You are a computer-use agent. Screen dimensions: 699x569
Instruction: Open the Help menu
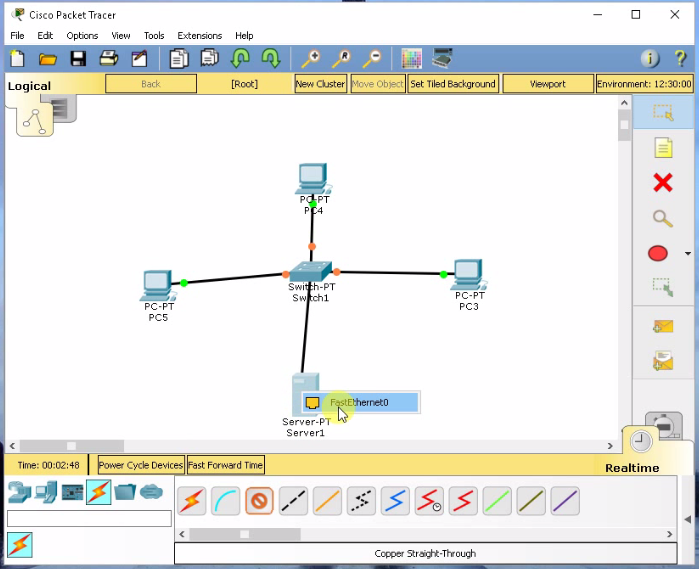pos(244,36)
